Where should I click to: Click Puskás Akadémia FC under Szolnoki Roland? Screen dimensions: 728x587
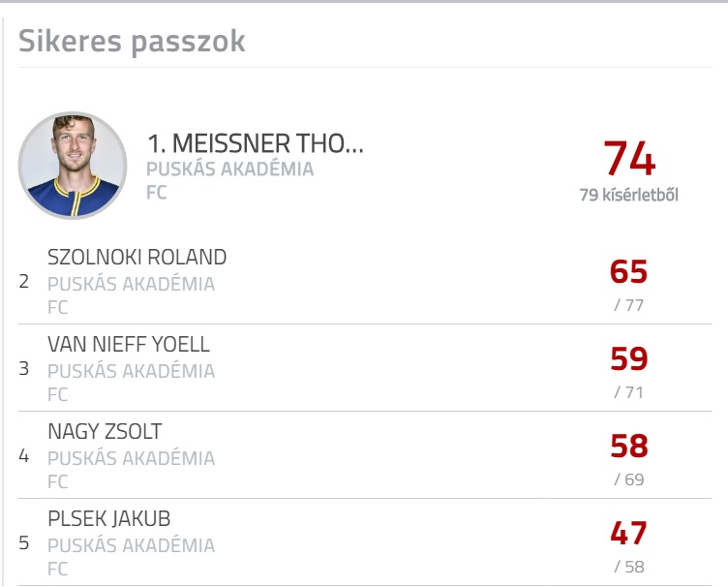tap(131, 295)
